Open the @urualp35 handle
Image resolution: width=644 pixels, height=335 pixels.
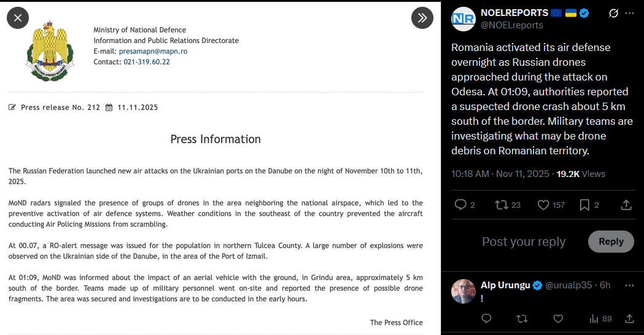[x=568, y=285]
